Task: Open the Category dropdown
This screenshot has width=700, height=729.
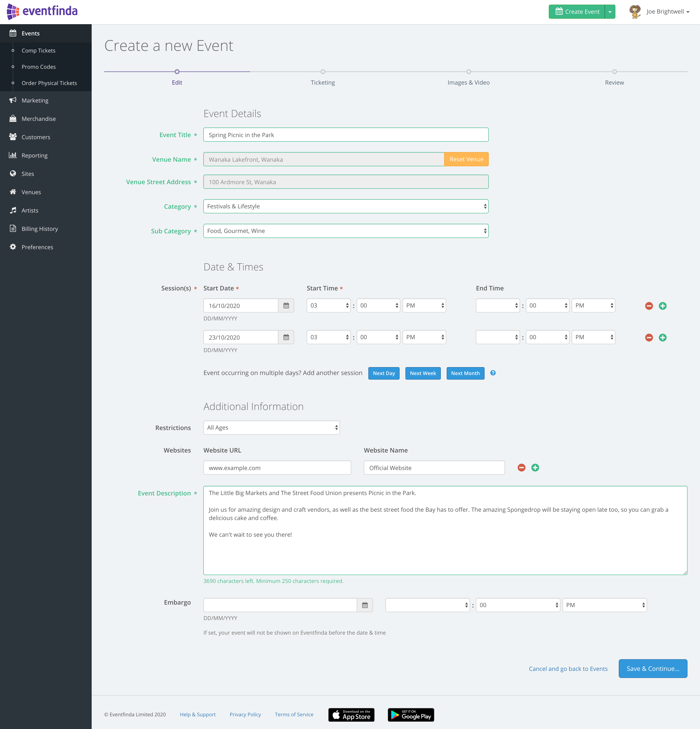Action: tap(346, 206)
